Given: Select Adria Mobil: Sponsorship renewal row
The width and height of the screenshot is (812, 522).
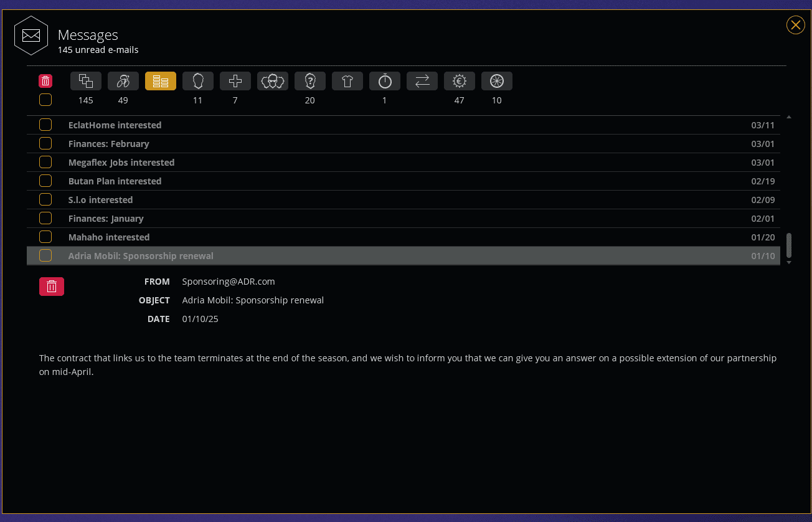Looking at the screenshot, I should coord(404,256).
